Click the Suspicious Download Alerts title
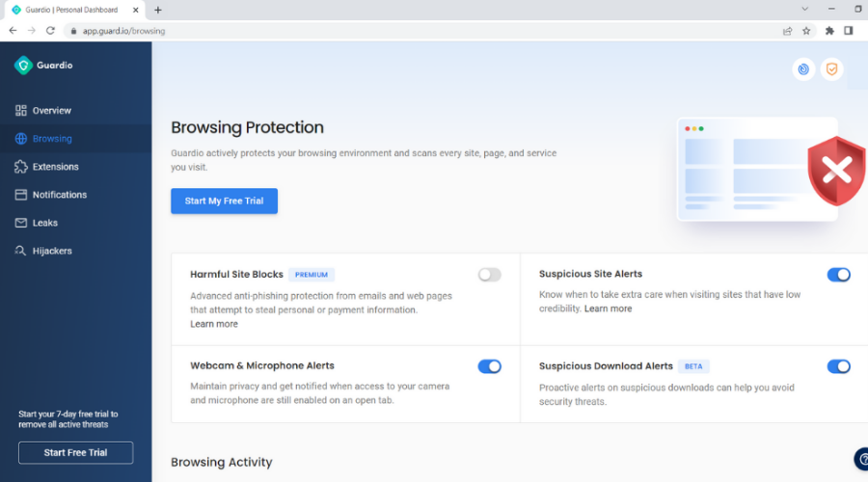868x482 pixels. click(x=606, y=366)
